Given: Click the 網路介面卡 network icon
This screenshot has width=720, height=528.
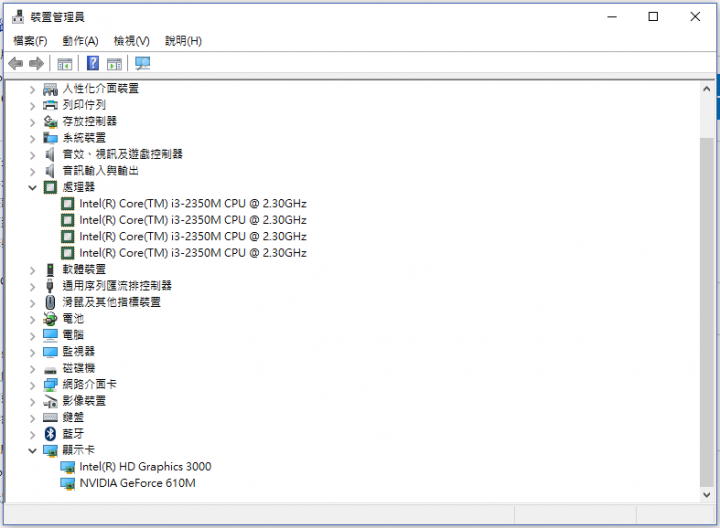Looking at the screenshot, I should [x=50, y=385].
